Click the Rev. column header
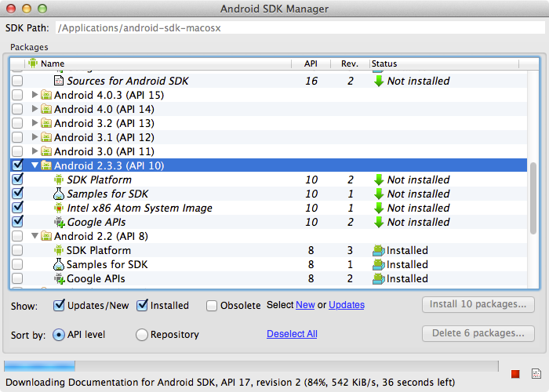Viewport: 549px width, 392px height. click(350, 64)
